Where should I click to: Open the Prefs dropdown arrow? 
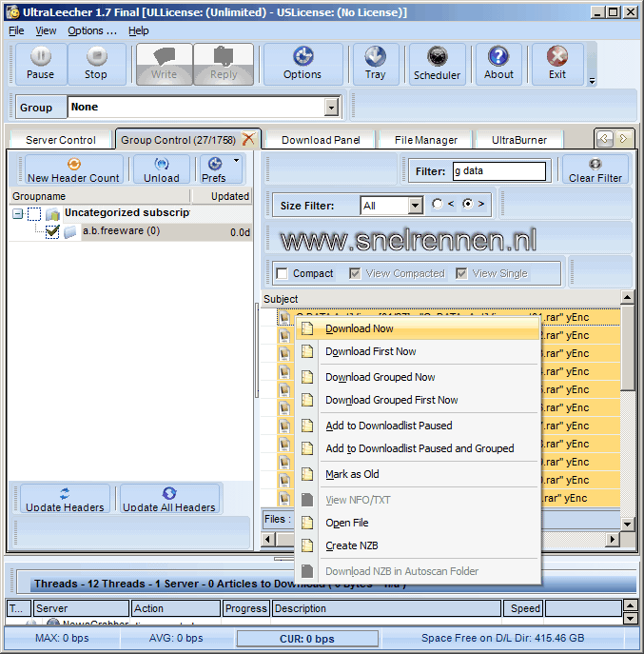coord(236,161)
